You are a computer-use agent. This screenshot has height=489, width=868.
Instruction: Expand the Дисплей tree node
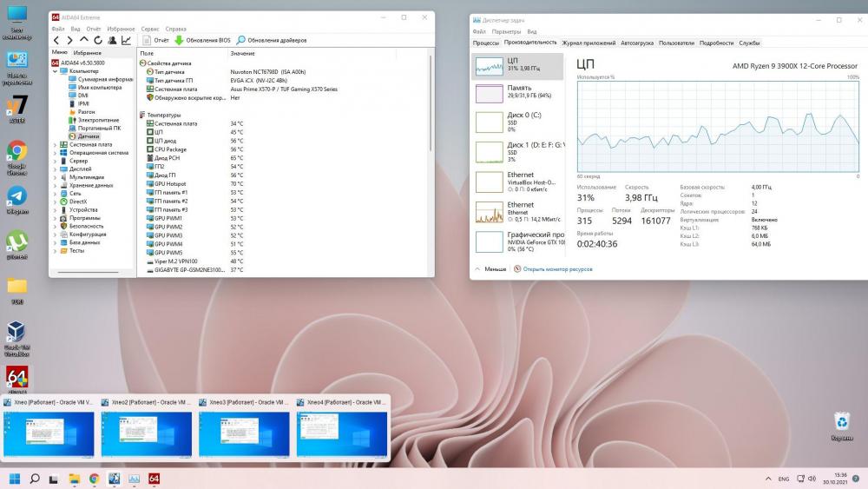coord(55,169)
